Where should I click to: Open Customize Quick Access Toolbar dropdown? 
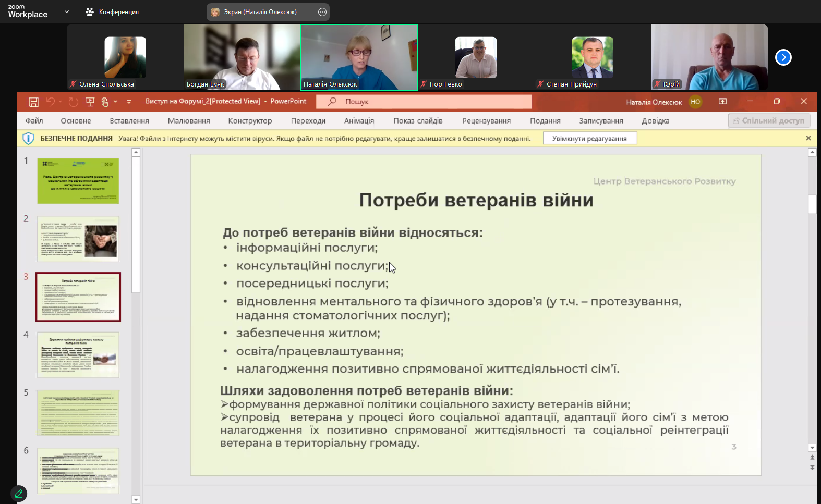point(129,102)
